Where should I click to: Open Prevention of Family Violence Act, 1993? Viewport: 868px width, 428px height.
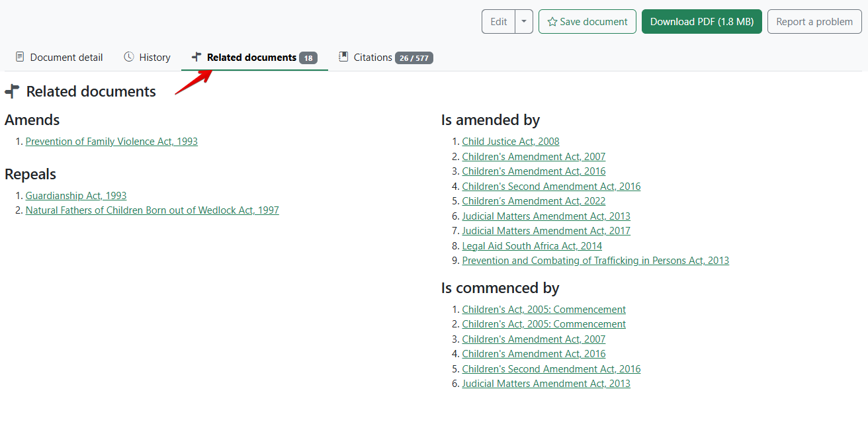(x=111, y=142)
